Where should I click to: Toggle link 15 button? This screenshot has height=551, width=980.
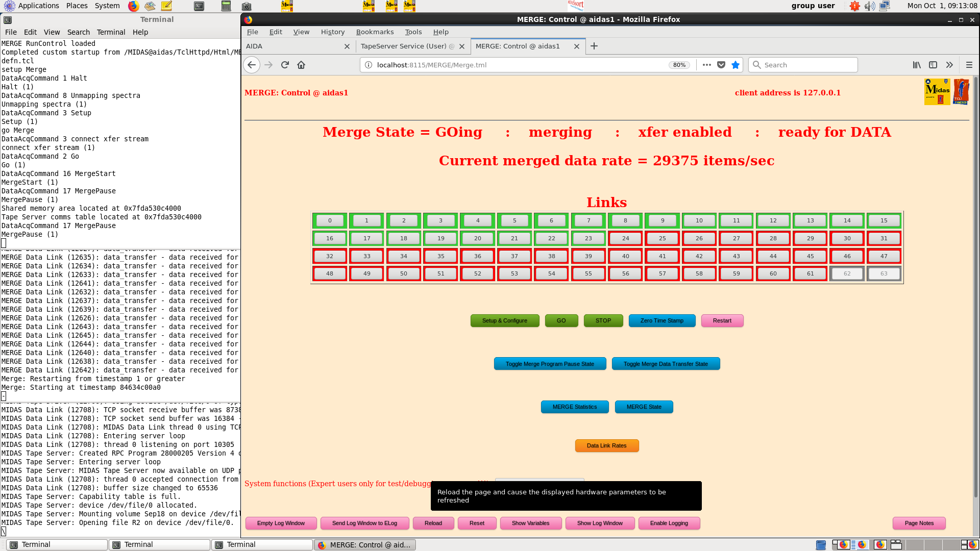click(x=884, y=220)
